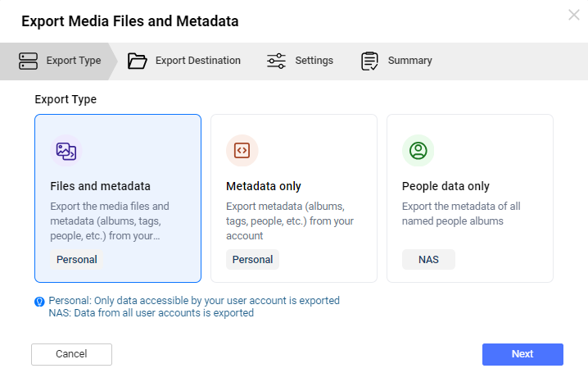Click the NAS tag on People data card
Screen dimensions: 588x382
click(428, 259)
